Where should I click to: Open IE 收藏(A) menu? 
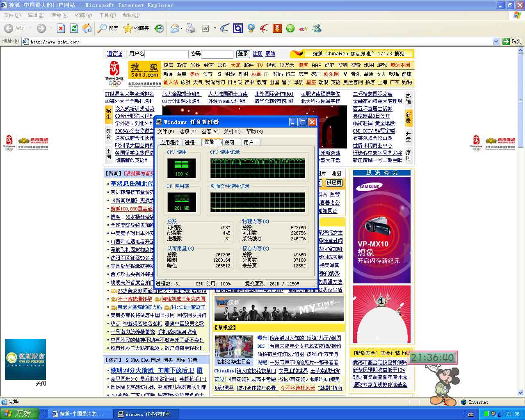[83, 15]
